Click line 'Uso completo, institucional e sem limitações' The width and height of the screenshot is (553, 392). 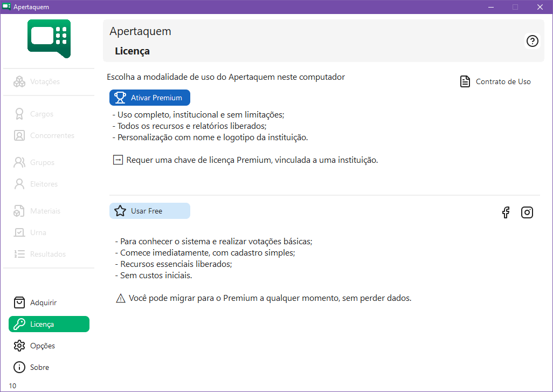coord(198,115)
